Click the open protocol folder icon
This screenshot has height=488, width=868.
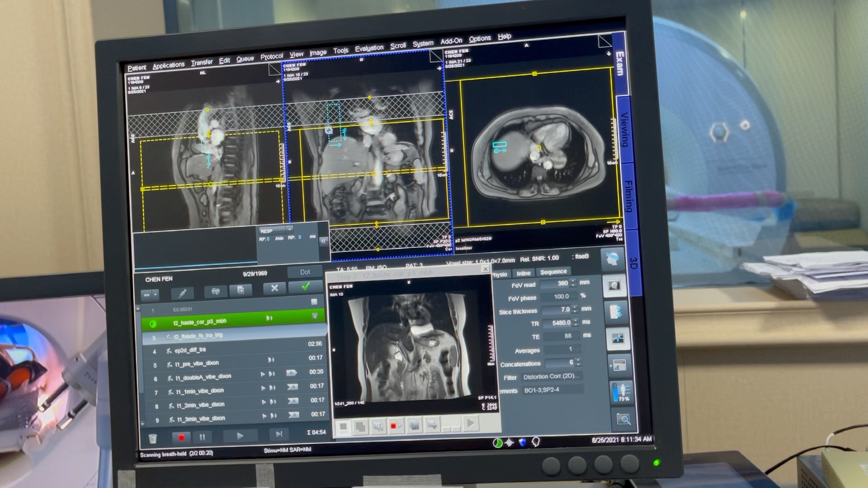[x=215, y=291]
